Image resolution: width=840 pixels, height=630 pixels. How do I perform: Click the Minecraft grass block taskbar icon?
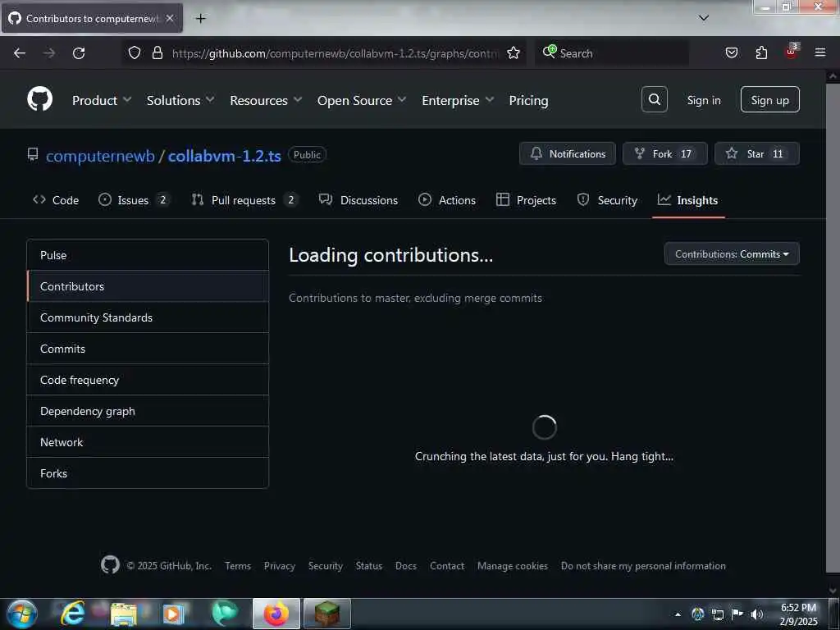click(x=326, y=614)
